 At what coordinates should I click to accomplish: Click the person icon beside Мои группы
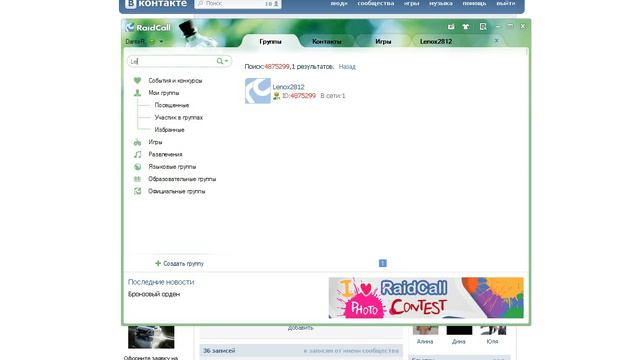pyautogui.click(x=138, y=93)
